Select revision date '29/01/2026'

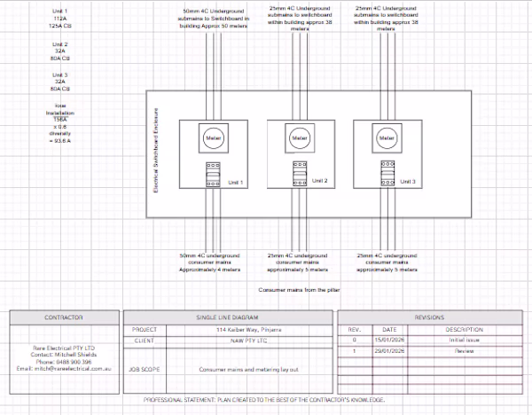click(389, 351)
